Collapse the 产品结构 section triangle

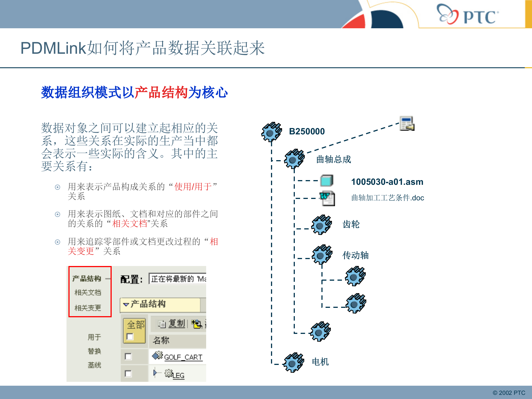point(126,305)
